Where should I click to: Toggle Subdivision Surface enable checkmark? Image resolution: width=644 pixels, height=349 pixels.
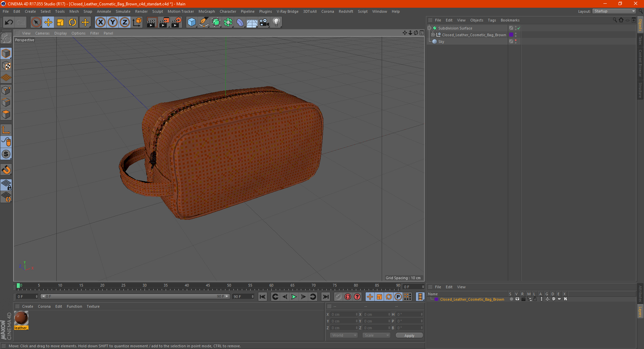519,28
